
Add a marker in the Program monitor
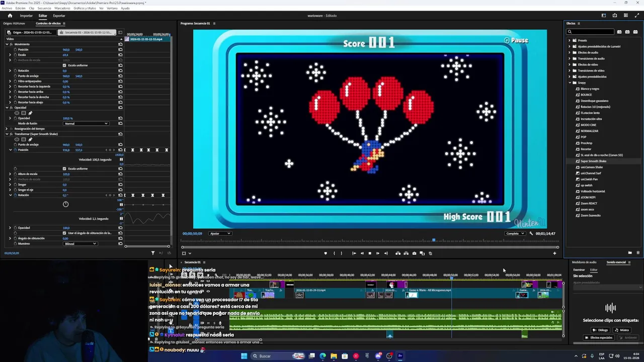[326, 253]
